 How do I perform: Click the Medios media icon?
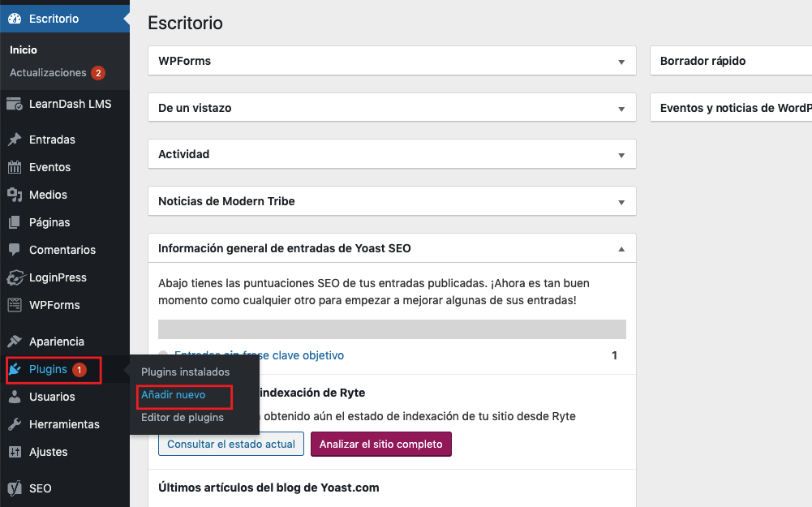(x=15, y=195)
